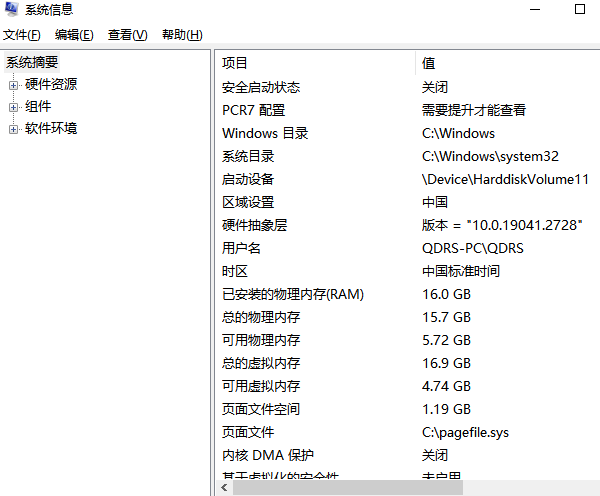The image size is (600, 496).
Task: Expand the 组件 tree node
Action: [x=13, y=108]
